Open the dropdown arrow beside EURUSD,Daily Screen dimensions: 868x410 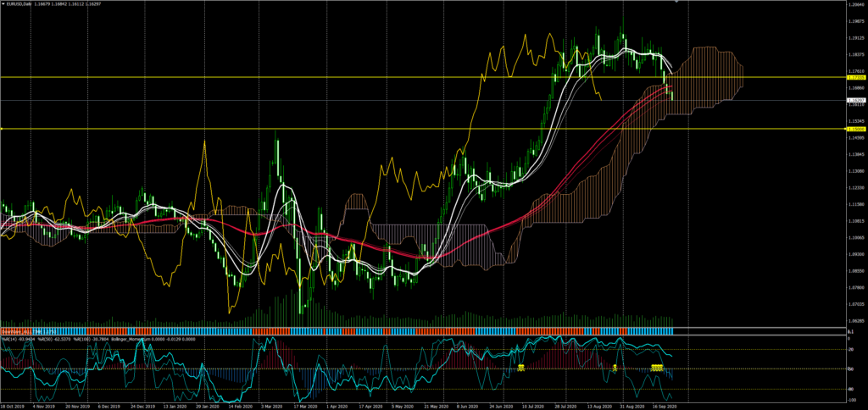[x=3, y=3]
